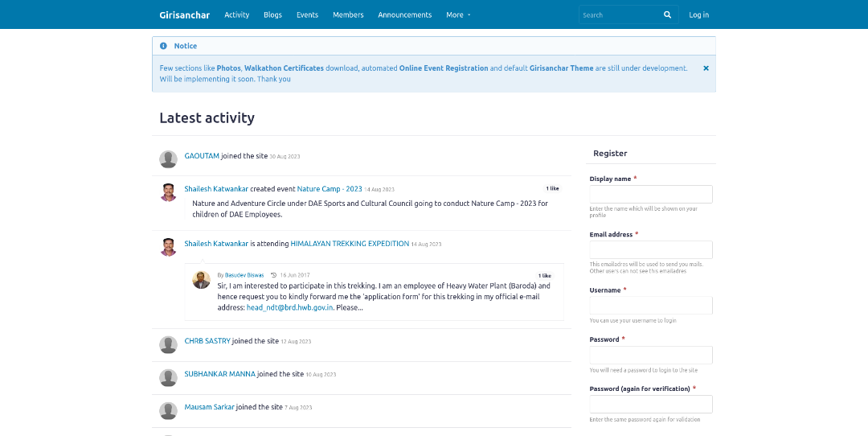Click SUBHANKAR MANNA's avatar icon
Screen dimensions: 868x436
tap(168, 377)
